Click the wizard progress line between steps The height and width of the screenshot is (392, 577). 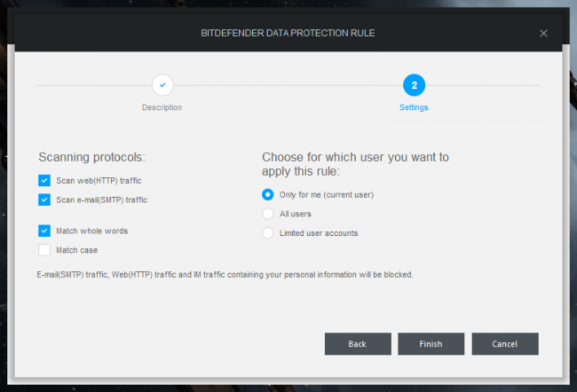coord(288,85)
